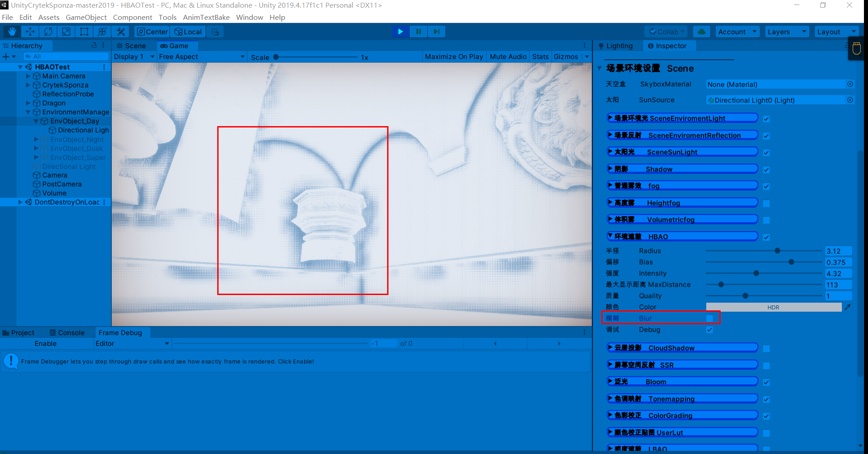The height and width of the screenshot is (454, 868).
Task: Open the Account dropdown
Action: [x=737, y=32]
